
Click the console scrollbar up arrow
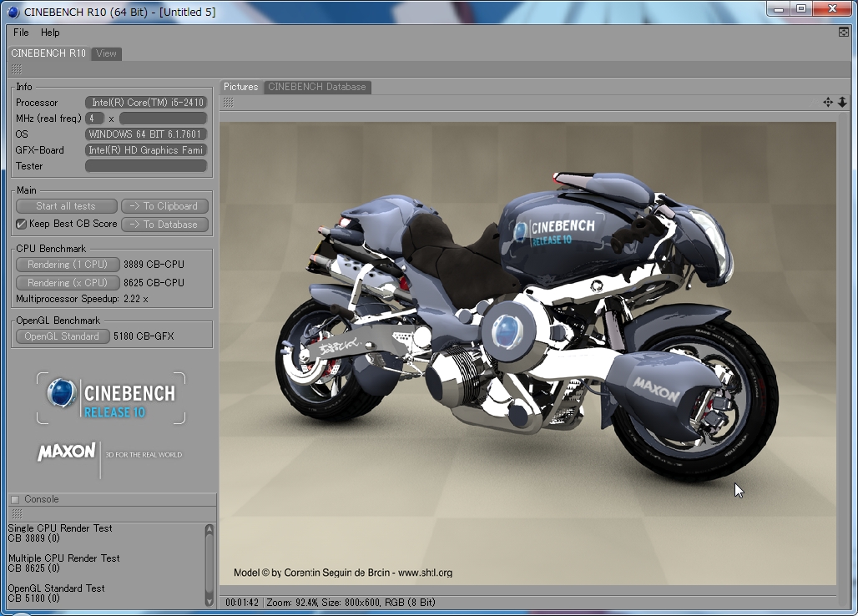point(209,529)
